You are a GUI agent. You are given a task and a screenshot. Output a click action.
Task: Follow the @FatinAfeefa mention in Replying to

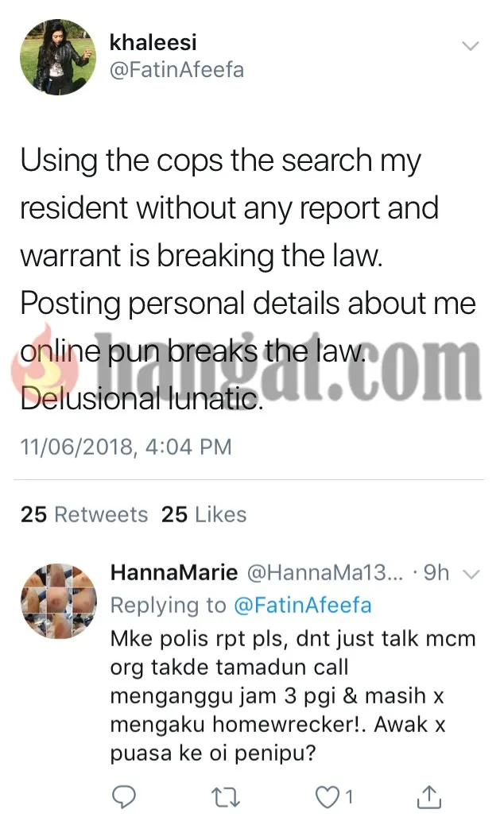click(x=302, y=605)
